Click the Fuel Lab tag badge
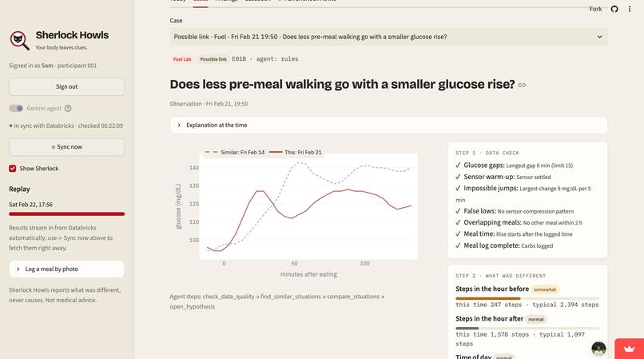 pos(182,59)
